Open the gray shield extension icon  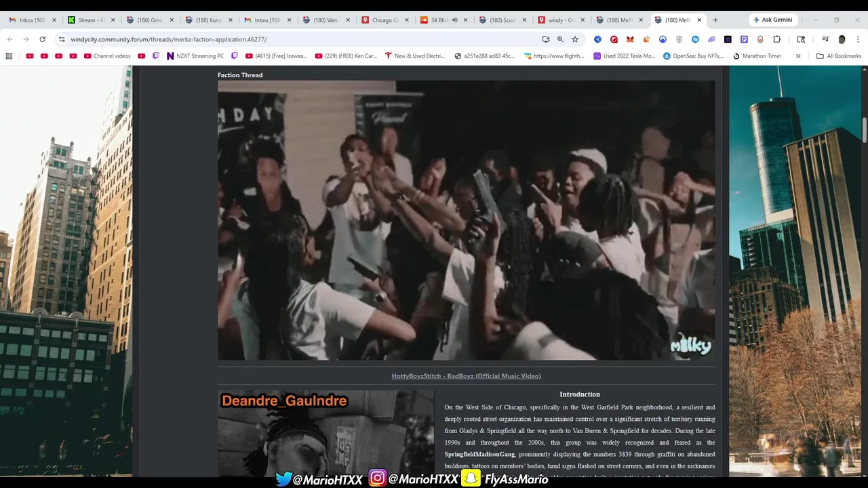679,39
